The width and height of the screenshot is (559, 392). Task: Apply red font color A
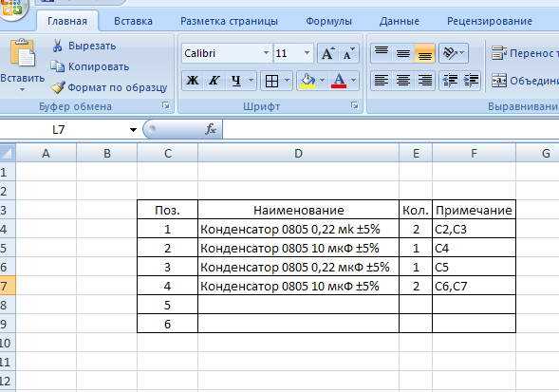coord(339,81)
